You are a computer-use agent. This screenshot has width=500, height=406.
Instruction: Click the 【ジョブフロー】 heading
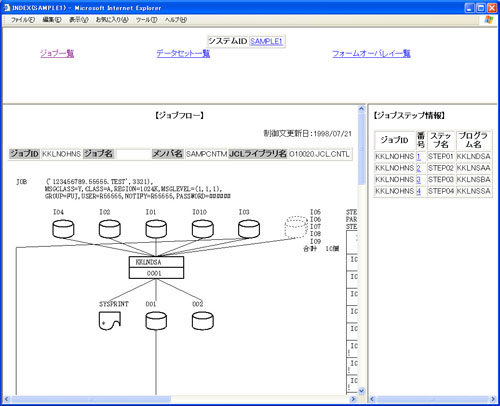179,116
